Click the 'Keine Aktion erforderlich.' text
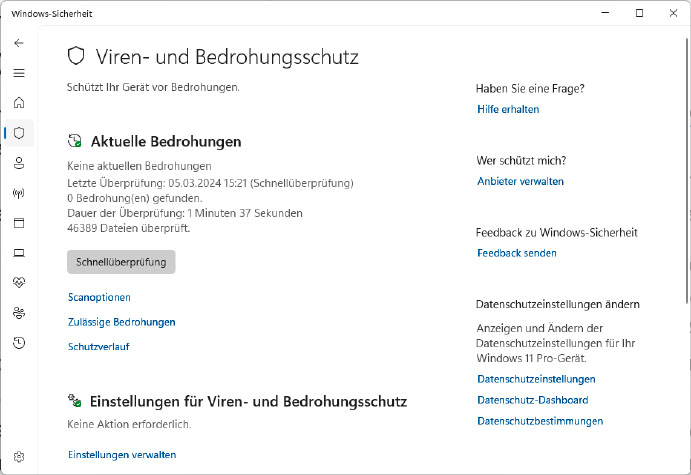The width and height of the screenshot is (691, 475). click(x=129, y=424)
